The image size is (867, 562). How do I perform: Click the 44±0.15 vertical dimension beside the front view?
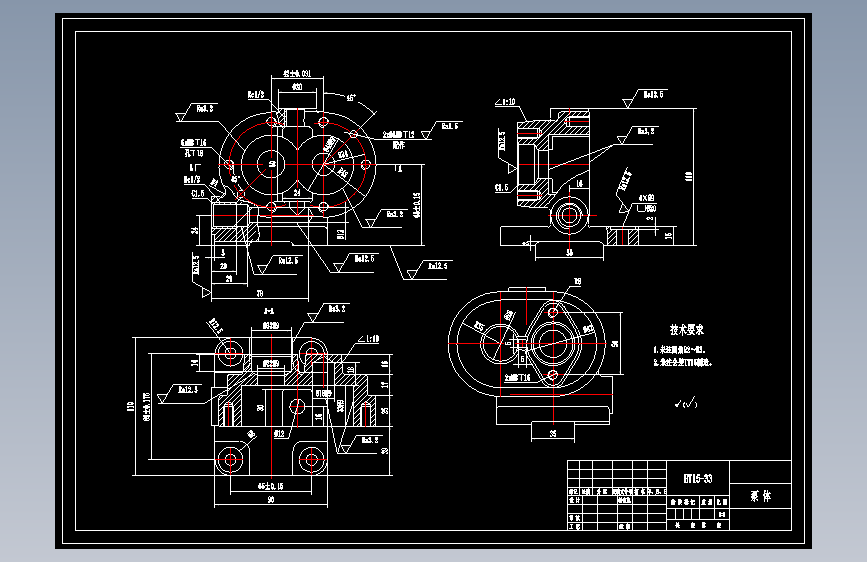[x=416, y=205]
